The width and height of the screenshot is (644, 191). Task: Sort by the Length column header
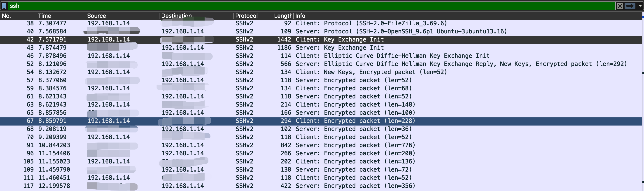[283, 16]
